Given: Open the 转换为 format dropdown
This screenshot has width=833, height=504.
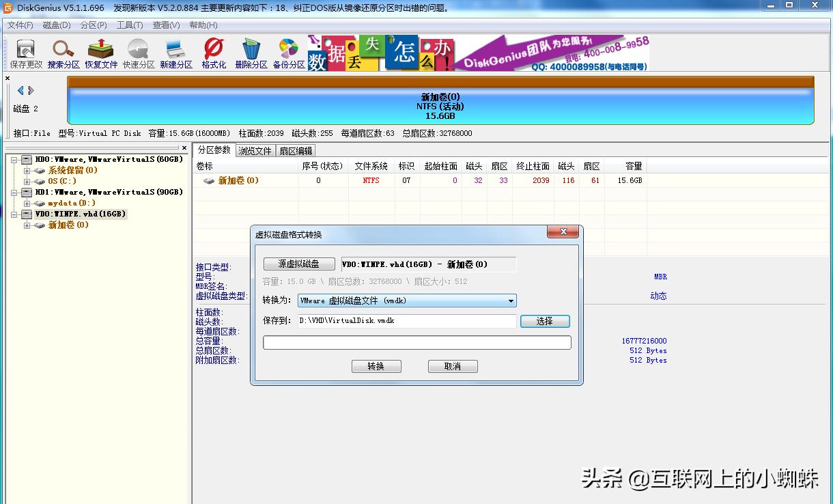Looking at the screenshot, I should pos(510,300).
